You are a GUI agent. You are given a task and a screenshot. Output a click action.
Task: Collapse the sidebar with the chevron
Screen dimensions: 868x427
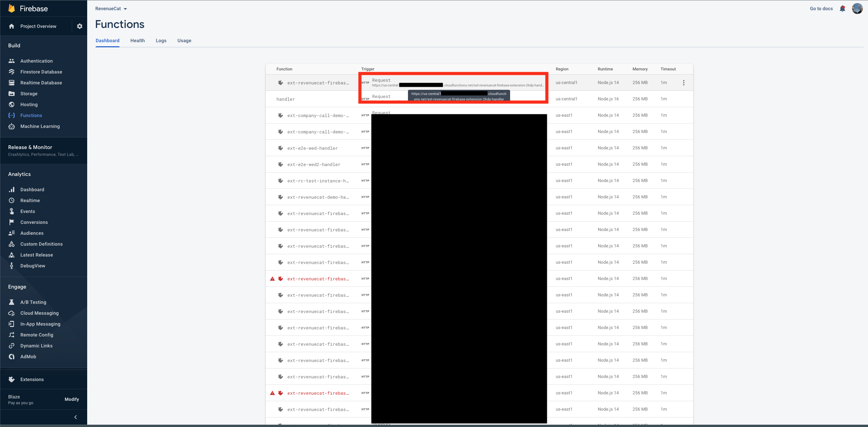[x=76, y=417]
